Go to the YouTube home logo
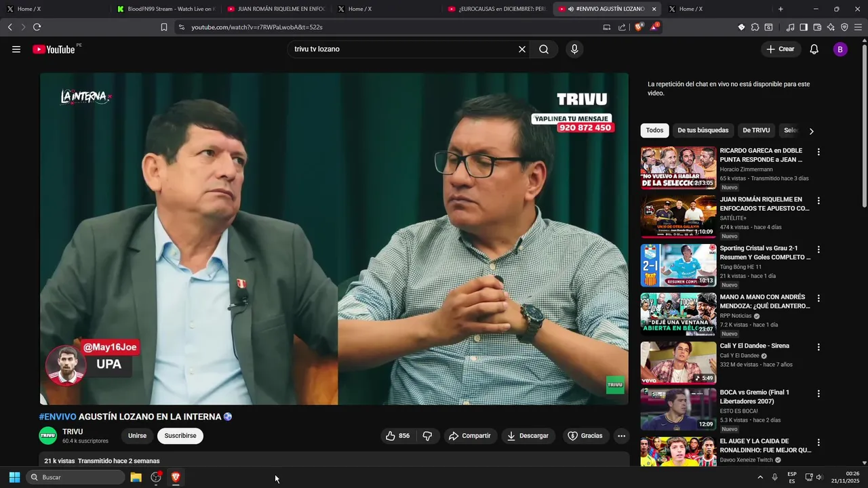Screen dimensions: 868x488 tap(54, 49)
